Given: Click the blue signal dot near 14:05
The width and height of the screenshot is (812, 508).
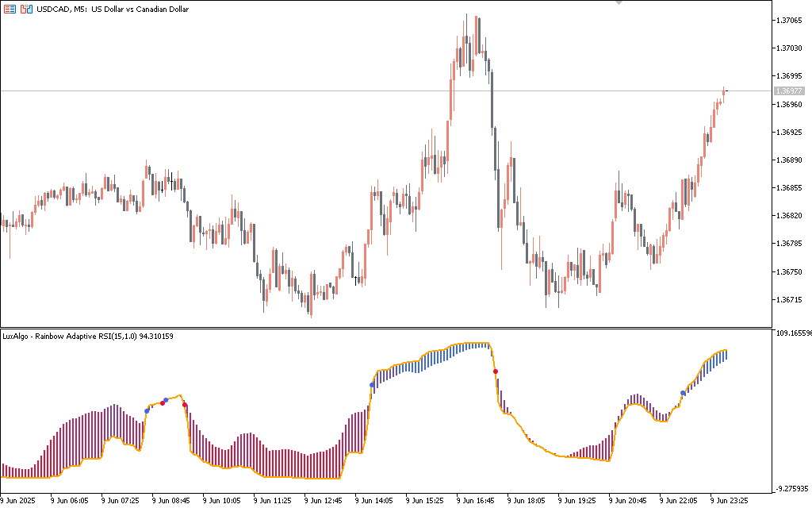Looking at the screenshot, I should tap(372, 385).
